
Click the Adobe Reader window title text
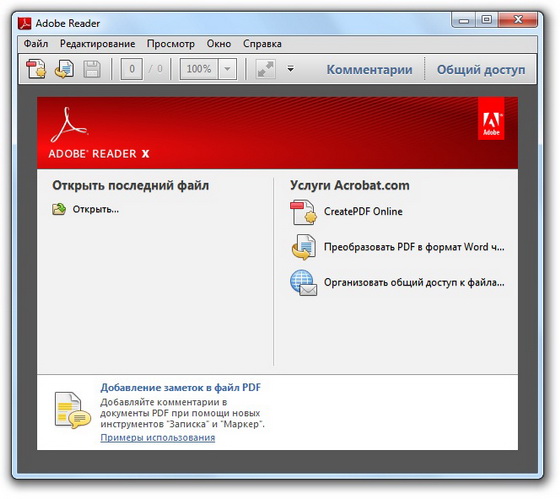[68, 24]
